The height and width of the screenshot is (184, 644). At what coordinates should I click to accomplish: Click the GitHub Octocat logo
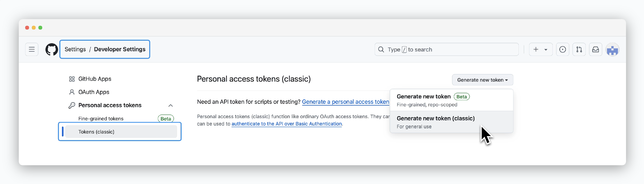click(52, 49)
